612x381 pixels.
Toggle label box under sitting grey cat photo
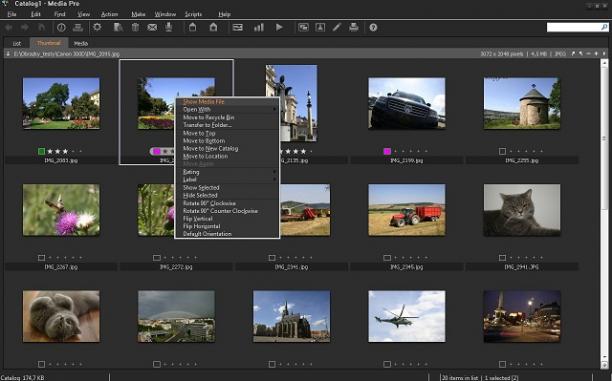(x=502, y=258)
